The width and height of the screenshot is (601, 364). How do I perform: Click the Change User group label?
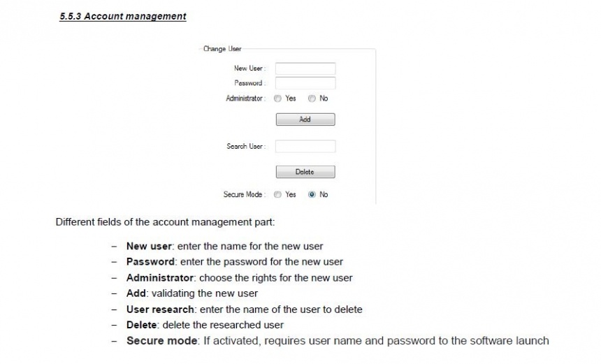222,50
